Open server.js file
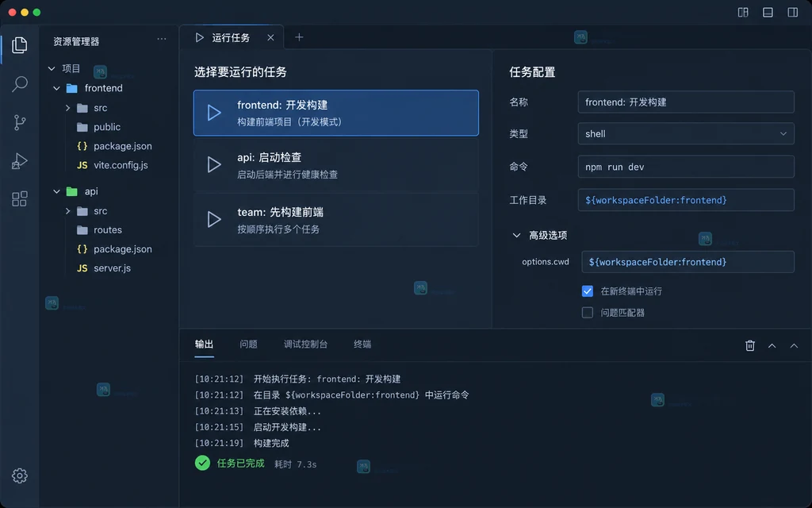The image size is (812, 508). (112, 268)
